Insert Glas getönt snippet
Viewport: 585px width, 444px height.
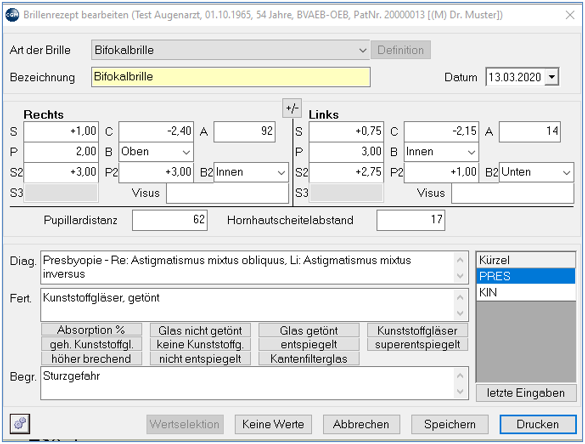pyautogui.click(x=309, y=330)
